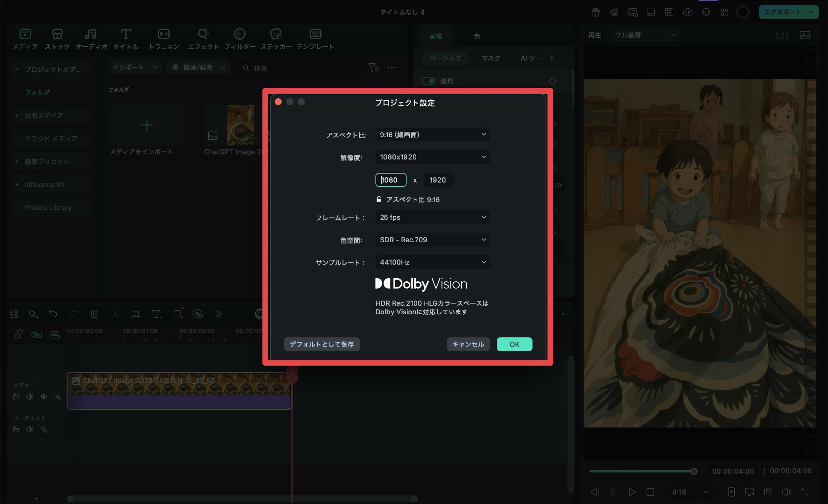Click the apps grid icon in the top bar
Image resolution: width=828 pixels, height=504 pixels.
click(725, 13)
